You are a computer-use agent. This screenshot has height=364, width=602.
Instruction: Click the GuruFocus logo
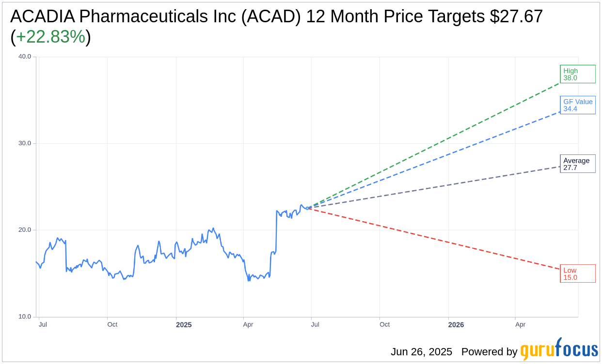(559, 349)
